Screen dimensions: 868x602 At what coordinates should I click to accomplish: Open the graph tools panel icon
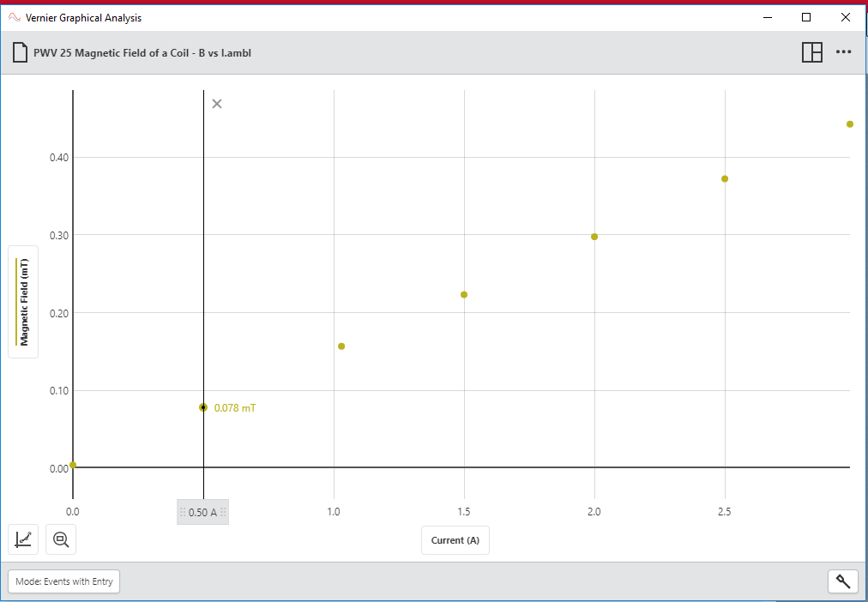[23, 539]
